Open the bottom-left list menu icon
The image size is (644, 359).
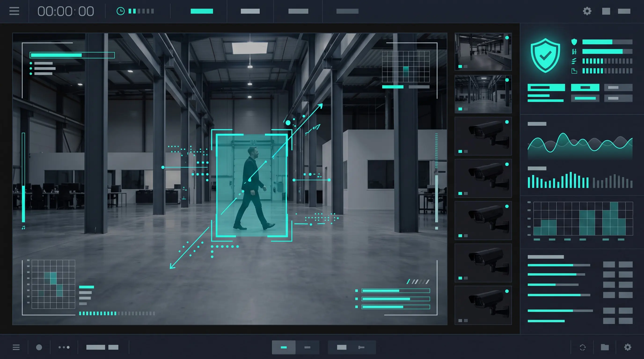(16, 347)
